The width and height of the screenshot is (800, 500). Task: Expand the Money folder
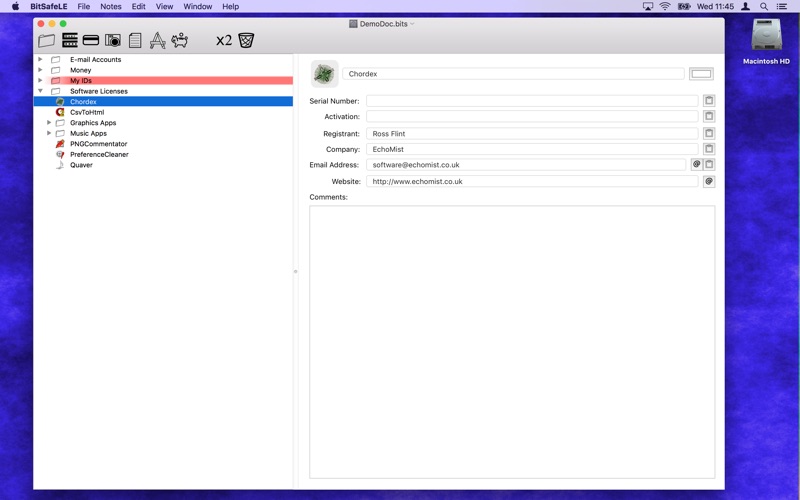pos(40,70)
